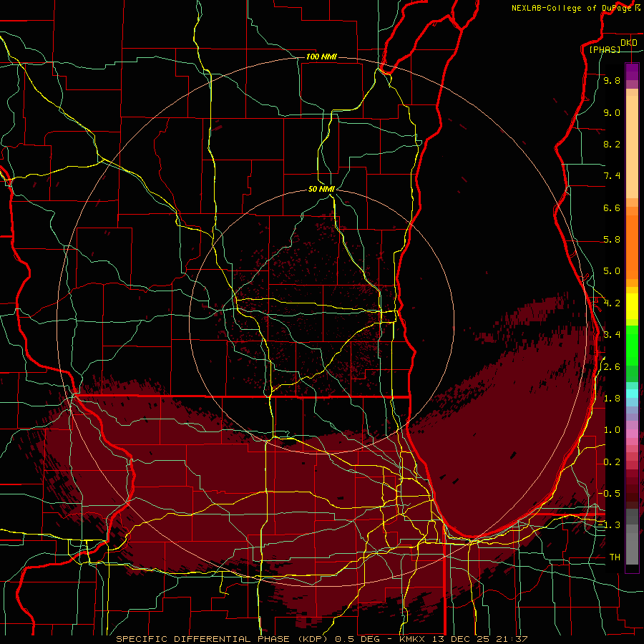Image resolution: width=644 pixels, height=644 pixels.
Task: Pick the cyan segment of the color bar
Action: click(x=632, y=394)
